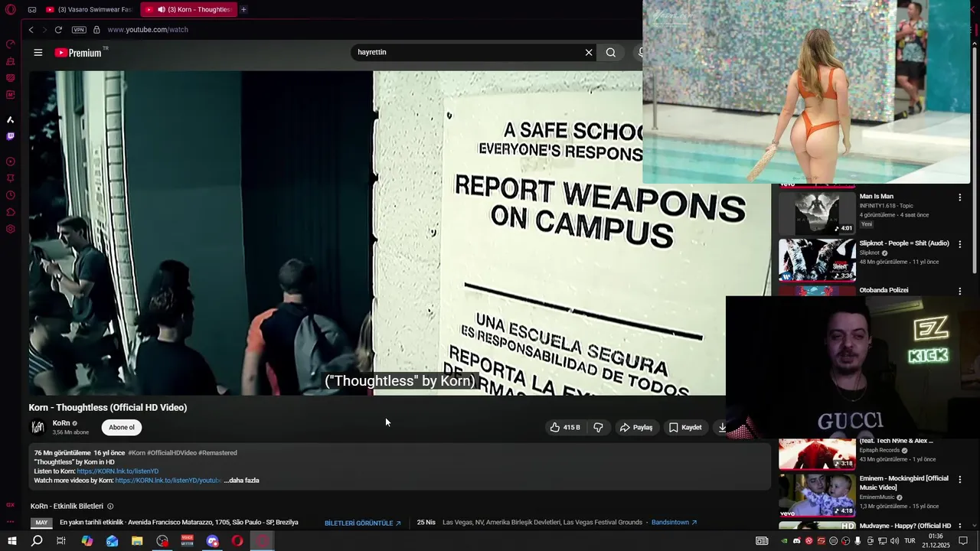Open Discord icon in system tray
Viewport: 980px width, 551px height.
pyautogui.click(x=796, y=541)
